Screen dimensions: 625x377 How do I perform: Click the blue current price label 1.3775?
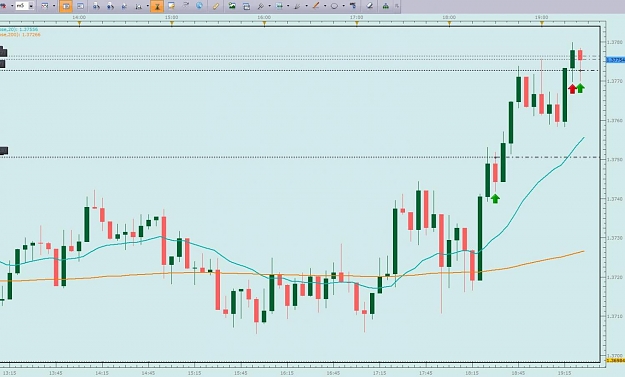pyautogui.click(x=615, y=60)
